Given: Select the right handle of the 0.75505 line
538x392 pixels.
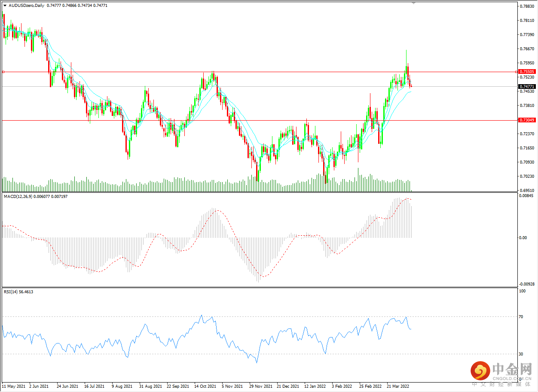Looking at the screenshot, I should (x=517, y=72).
